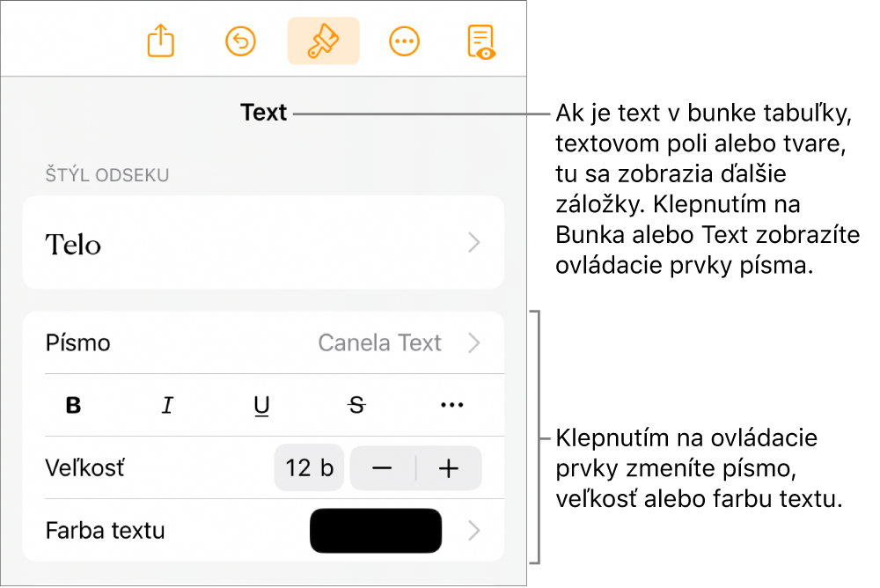
Task: Decrease font size with minus button
Action: point(382,467)
